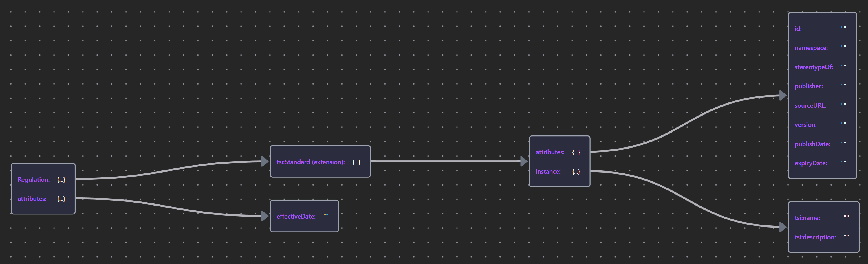
Task: Select the tsi:Standard (extension) label
Action: click(311, 162)
